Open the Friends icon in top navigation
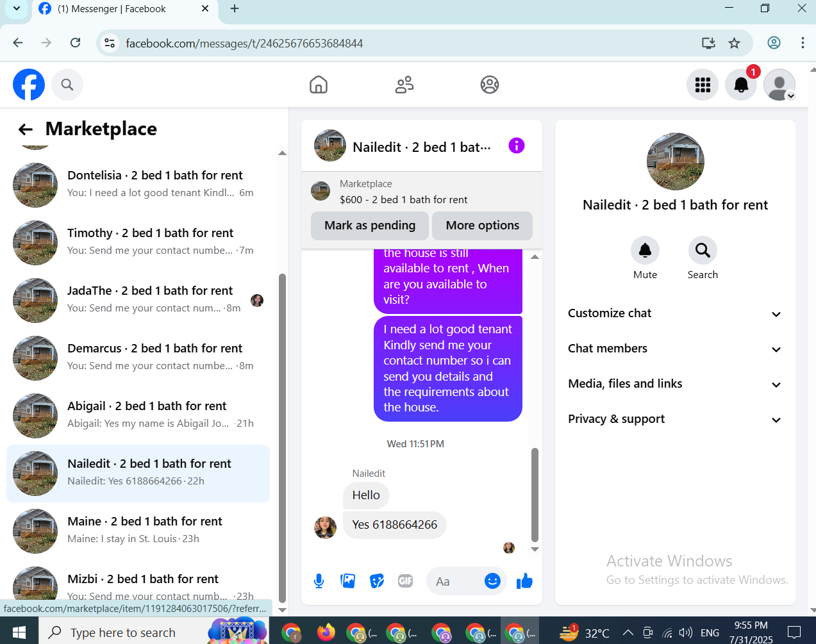 click(x=404, y=85)
